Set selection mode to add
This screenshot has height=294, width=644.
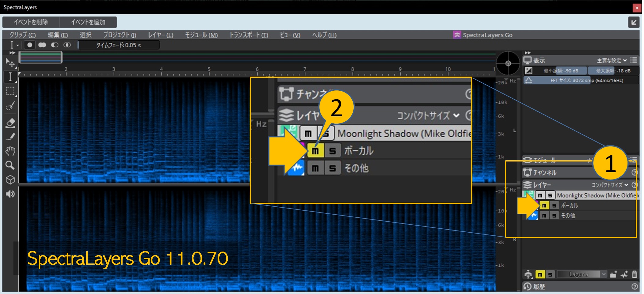coord(42,45)
